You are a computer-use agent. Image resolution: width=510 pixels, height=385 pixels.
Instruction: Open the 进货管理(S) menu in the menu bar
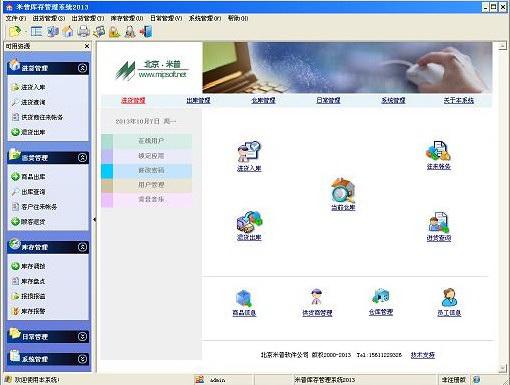(x=49, y=18)
